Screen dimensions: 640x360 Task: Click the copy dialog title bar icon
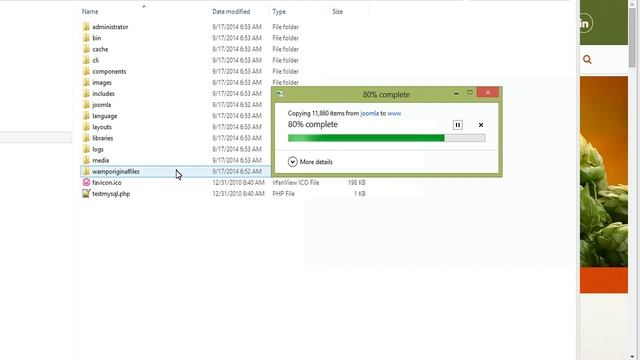(x=280, y=94)
